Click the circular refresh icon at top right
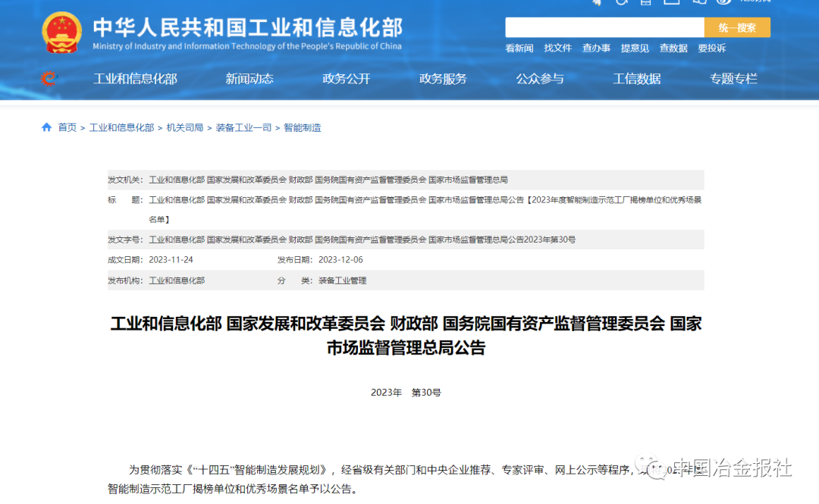This screenshot has height=504, width=819. point(620,3)
